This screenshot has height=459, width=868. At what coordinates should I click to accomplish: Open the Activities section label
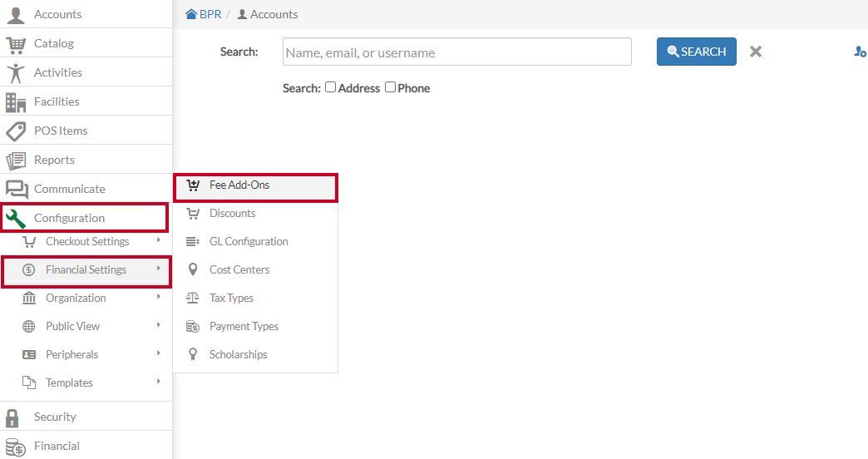click(x=58, y=72)
